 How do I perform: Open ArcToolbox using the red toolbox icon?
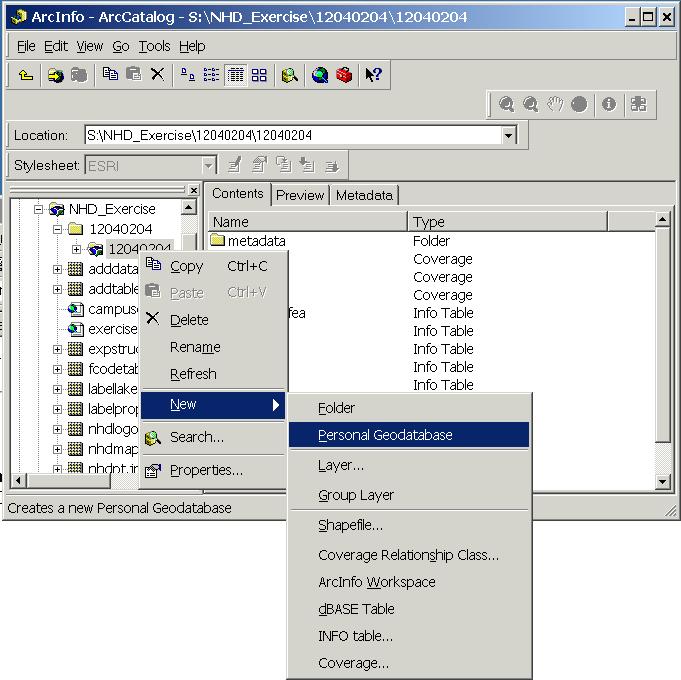[344, 75]
